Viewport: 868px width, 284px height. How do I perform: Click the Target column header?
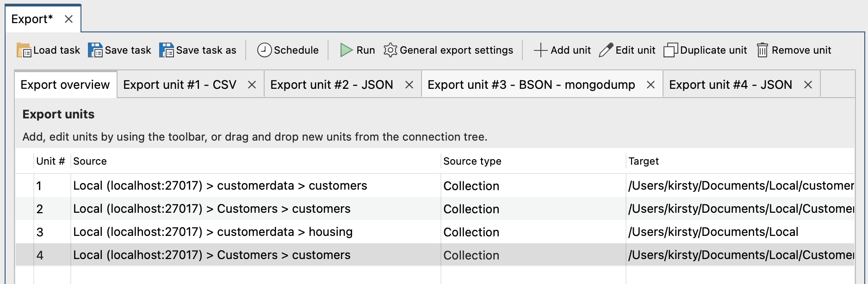click(644, 161)
